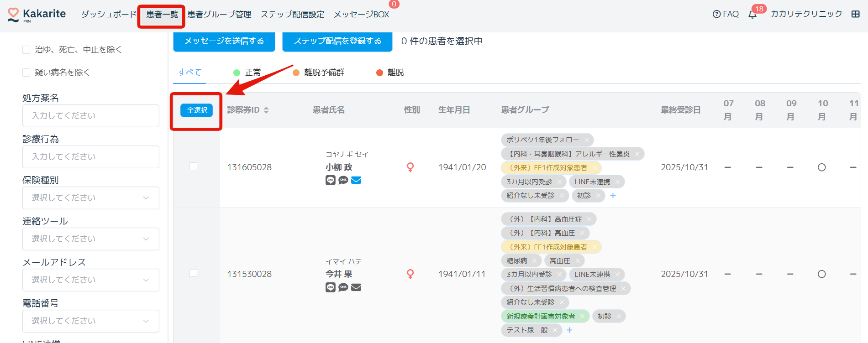This screenshot has height=343, width=868.
Task: Open the 連絡ツール dropdown
Action: (x=90, y=239)
